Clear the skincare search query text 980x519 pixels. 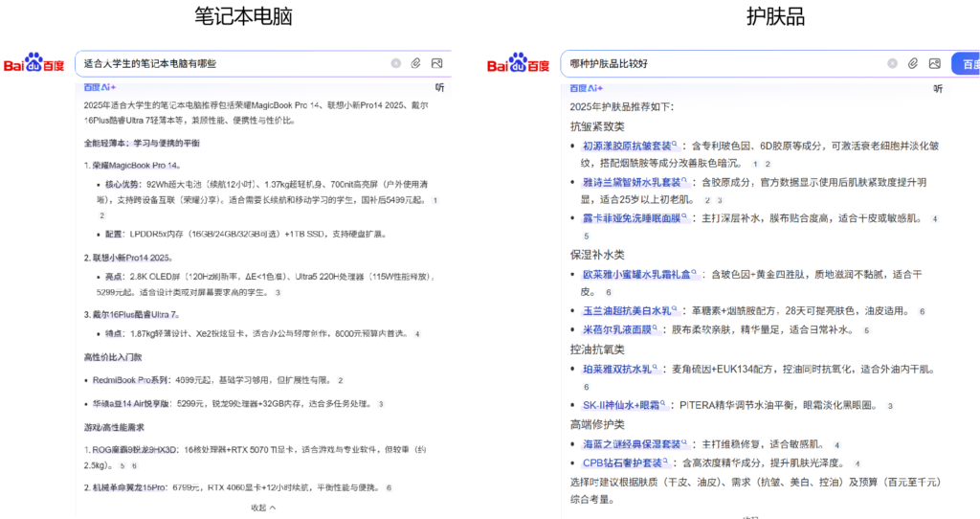[892, 64]
